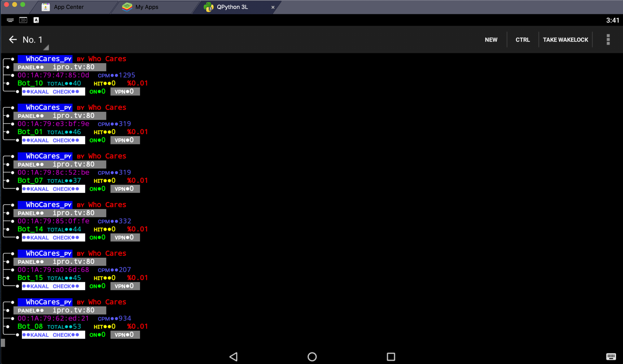Switch to the My Apps tab
Screen dimensions: 623x364
click(x=146, y=7)
